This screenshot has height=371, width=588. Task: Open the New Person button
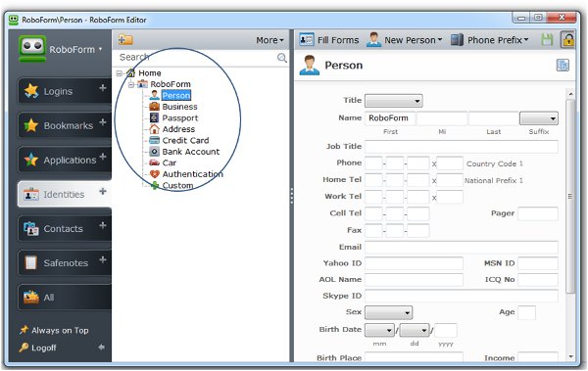405,40
